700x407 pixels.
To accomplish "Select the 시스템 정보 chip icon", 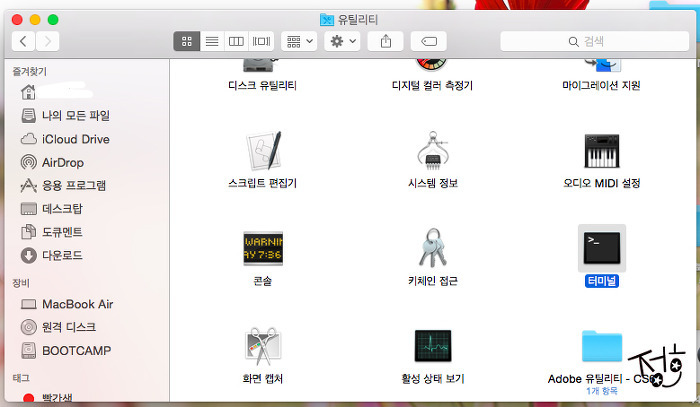I will click(433, 150).
